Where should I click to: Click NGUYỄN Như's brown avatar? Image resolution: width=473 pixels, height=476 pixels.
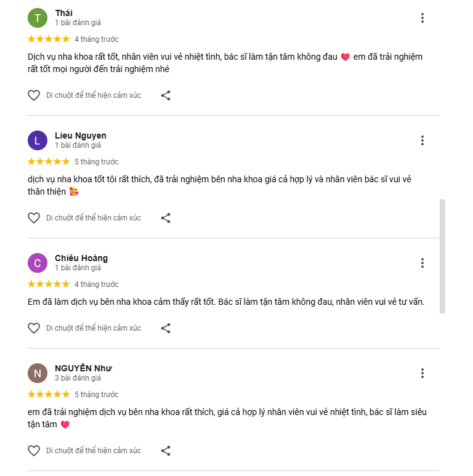pyautogui.click(x=38, y=373)
